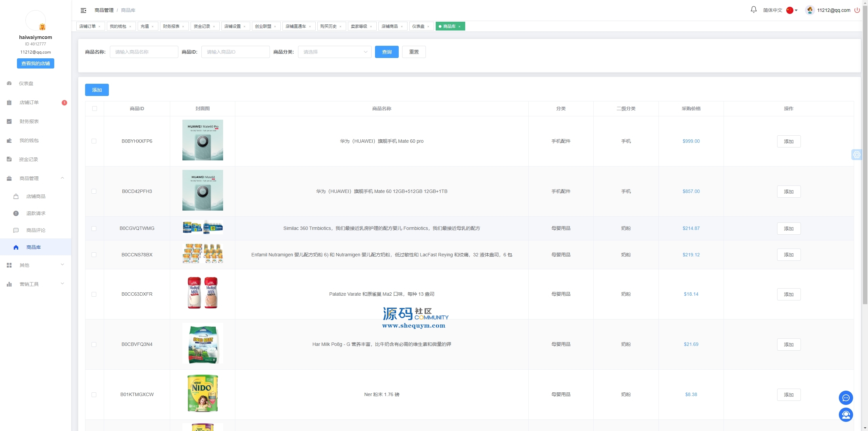Click the blue 添加 button above table
This screenshot has height=431, width=868.
pyautogui.click(x=97, y=90)
